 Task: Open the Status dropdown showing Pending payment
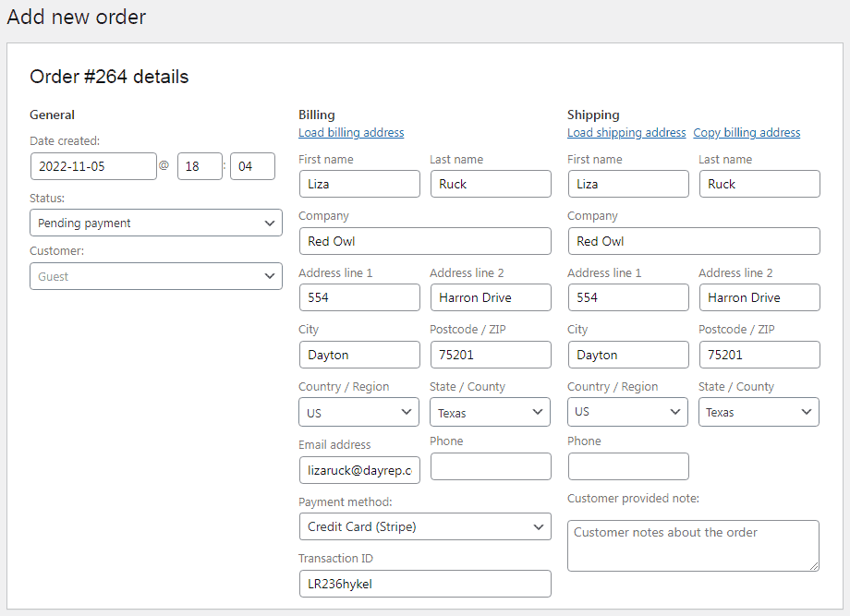pos(155,223)
